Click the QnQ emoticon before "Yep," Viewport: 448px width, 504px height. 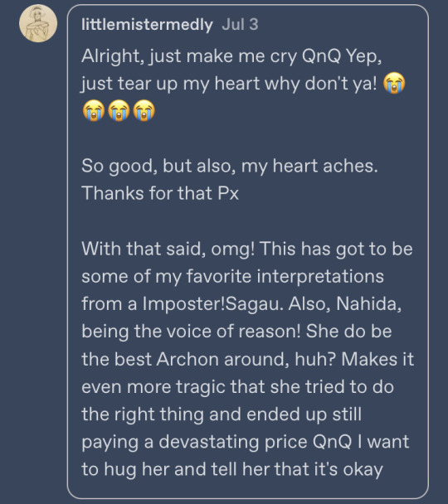(321, 56)
